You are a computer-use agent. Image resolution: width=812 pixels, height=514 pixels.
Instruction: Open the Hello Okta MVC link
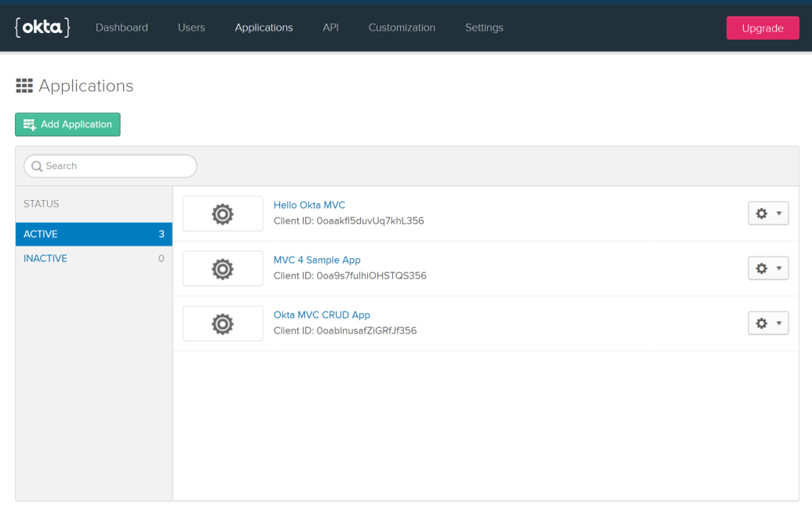(309, 205)
